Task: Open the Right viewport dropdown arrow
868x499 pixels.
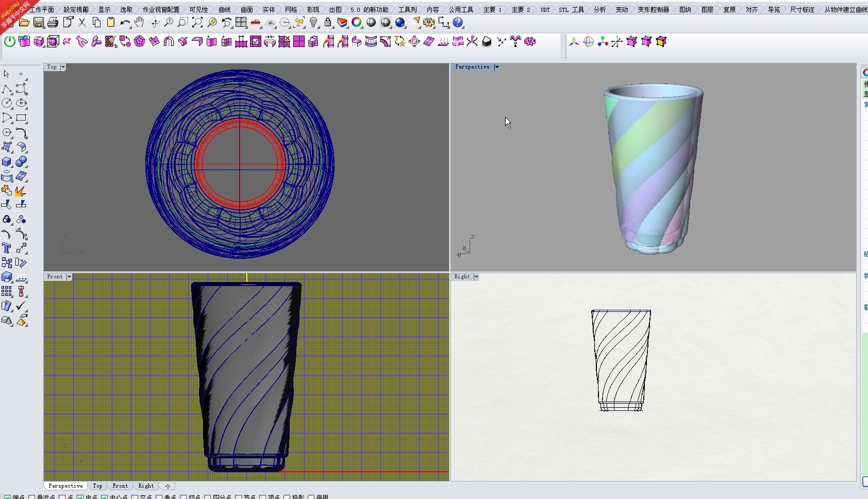Action: point(476,277)
